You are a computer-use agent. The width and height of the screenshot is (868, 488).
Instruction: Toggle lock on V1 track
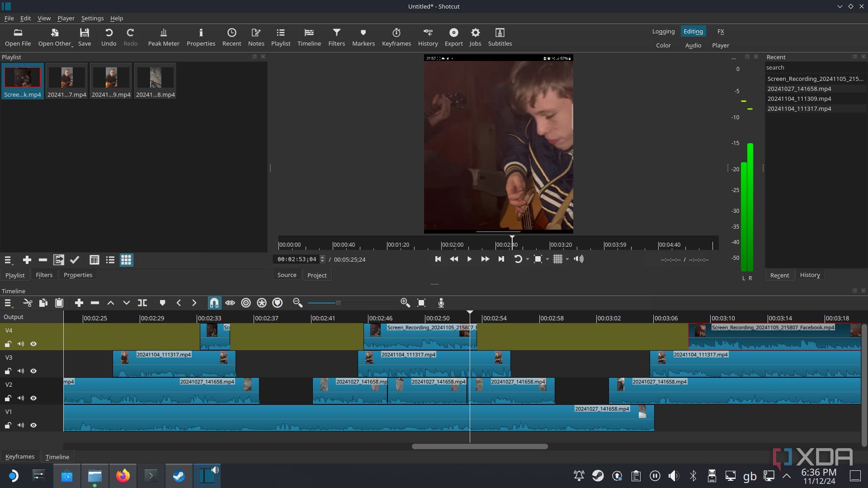tap(8, 426)
